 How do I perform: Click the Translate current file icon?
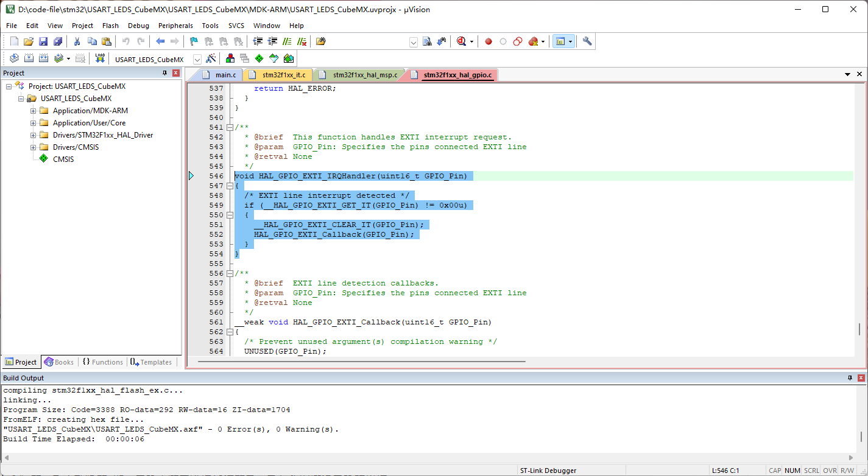point(15,58)
